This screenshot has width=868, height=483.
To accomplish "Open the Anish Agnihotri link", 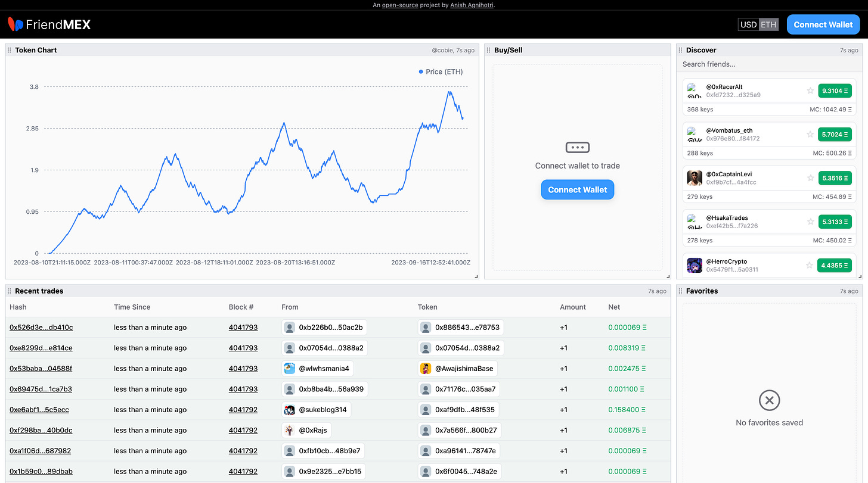I will (472, 5).
